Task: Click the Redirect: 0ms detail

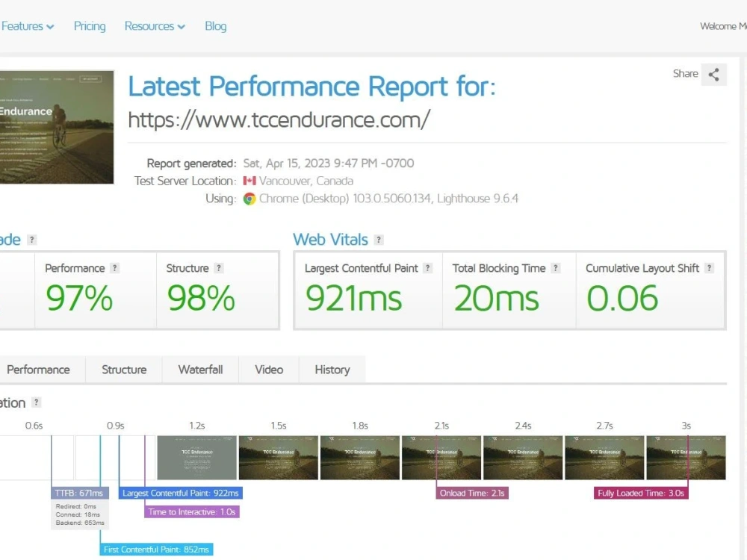Action: click(75, 507)
